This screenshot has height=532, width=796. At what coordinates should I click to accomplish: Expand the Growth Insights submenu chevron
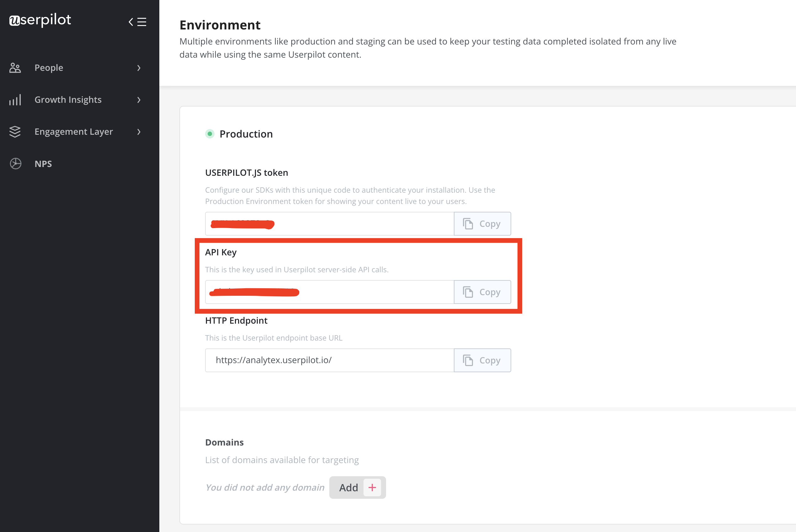[x=139, y=100]
